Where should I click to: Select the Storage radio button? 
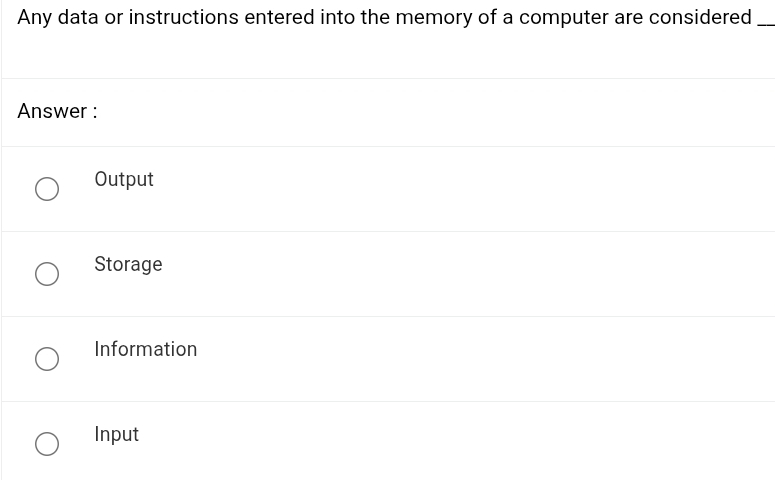click(46, 274)
